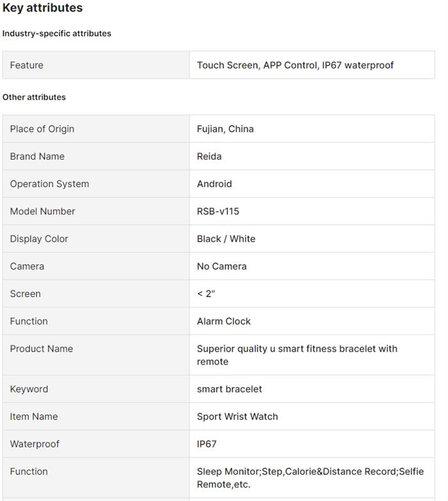Select the Other attributes subheading
The width and height of the screenshot is (448, 501).
click(34, 97)
